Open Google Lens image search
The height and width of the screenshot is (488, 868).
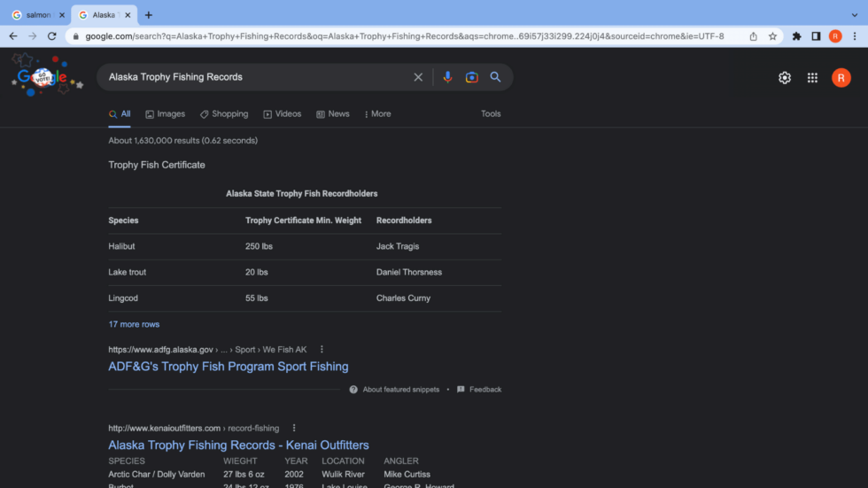[472, 77]
